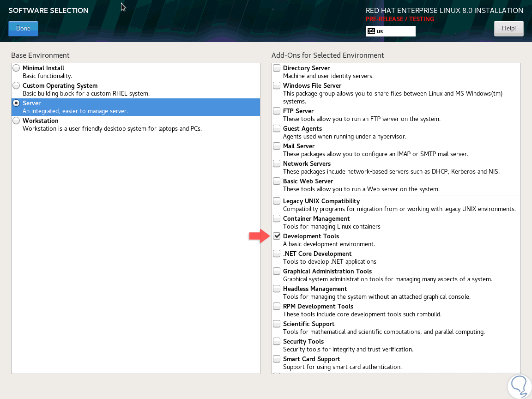Viewport: 532px width, 399px height.
Task: Check the FTP Server add-on
Action: 277,111
